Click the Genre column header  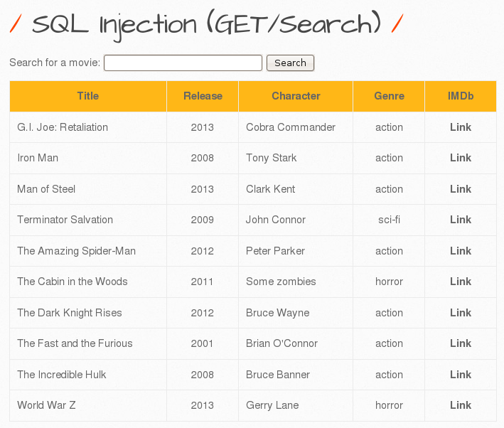(x=389, y=96)
